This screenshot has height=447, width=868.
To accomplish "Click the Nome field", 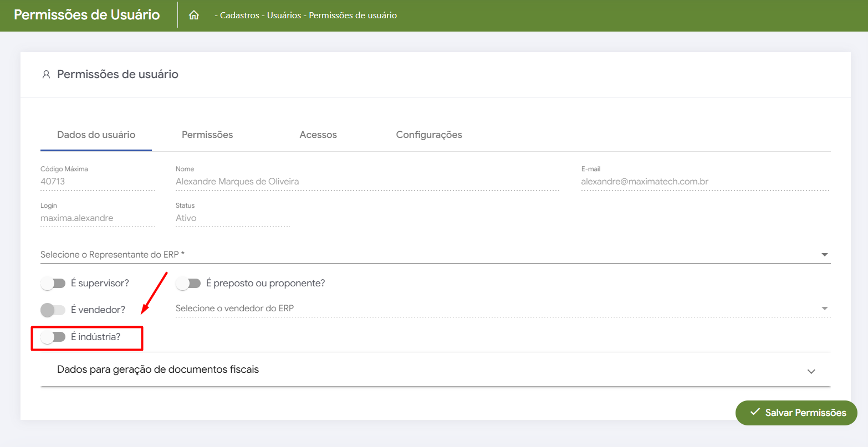I will pyautogui.click(x=367, y=182).
